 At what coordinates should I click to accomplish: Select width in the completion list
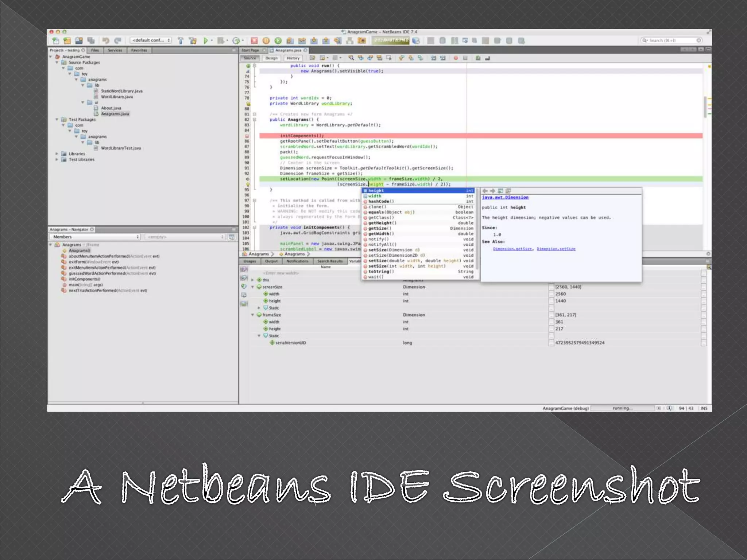pyautogui.click(x=419, y=196)
